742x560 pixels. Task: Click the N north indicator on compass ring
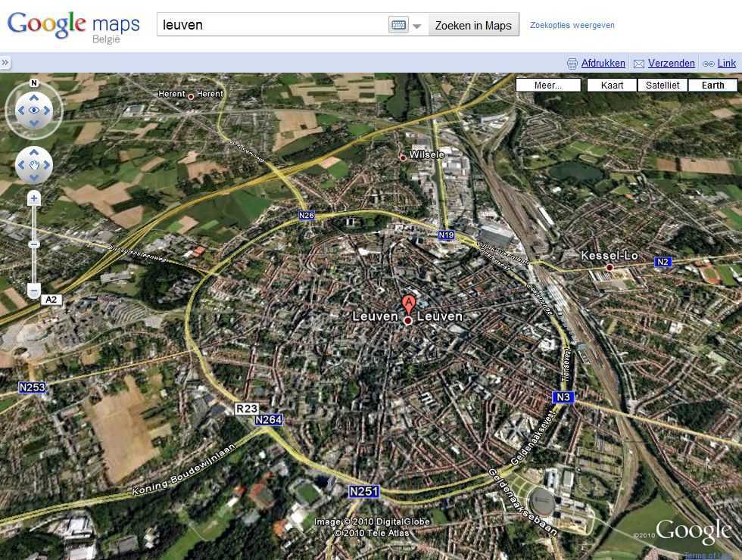tap(33, 82)
